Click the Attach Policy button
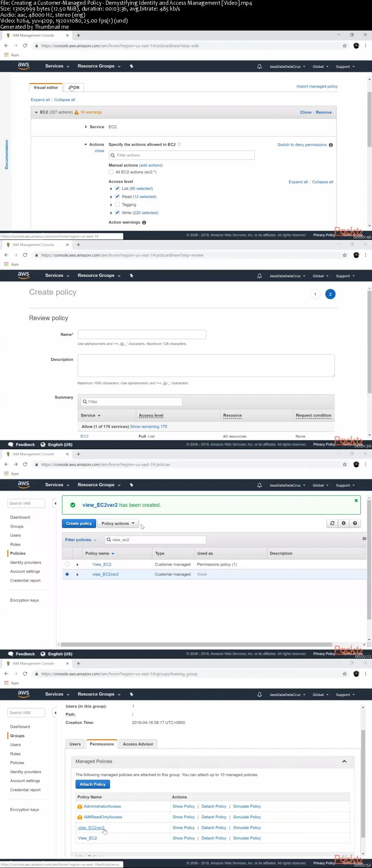This screenshot has width=372, height=868. coord(93,784)
